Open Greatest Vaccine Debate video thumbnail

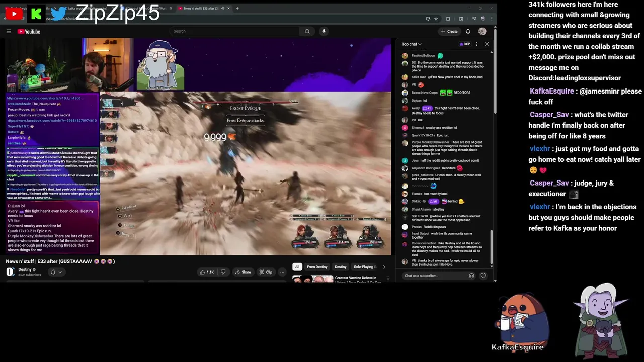[312, 279]
